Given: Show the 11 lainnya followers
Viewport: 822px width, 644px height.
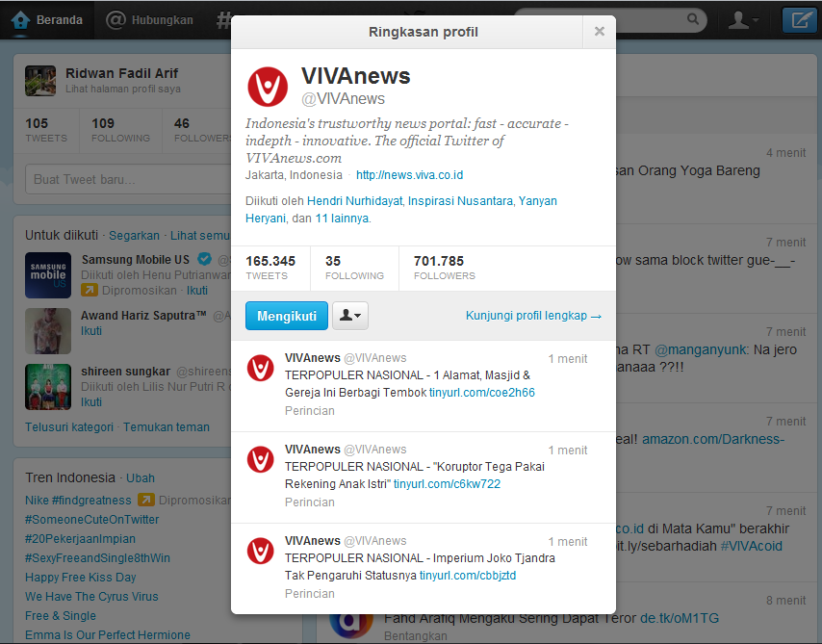Looking at the screenshot, I should [x=342, y=219].
